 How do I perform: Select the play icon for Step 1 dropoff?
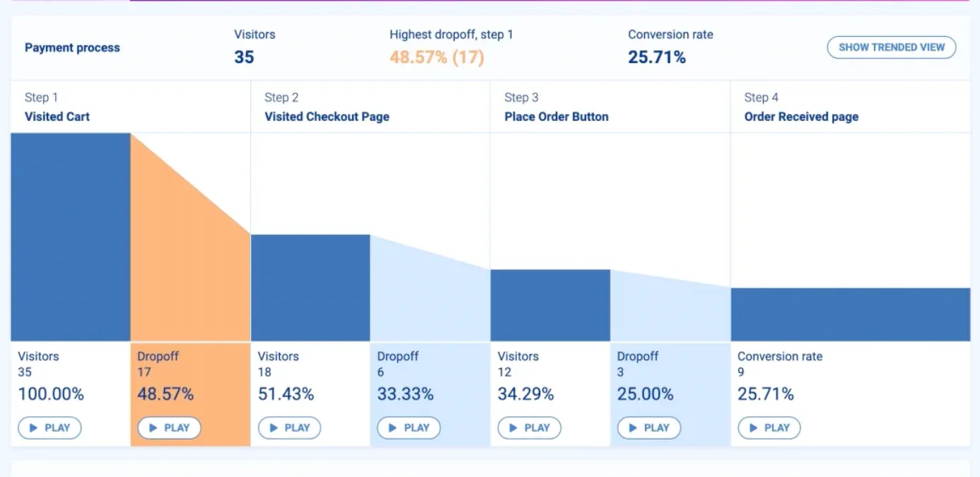[x=168, y=427]
